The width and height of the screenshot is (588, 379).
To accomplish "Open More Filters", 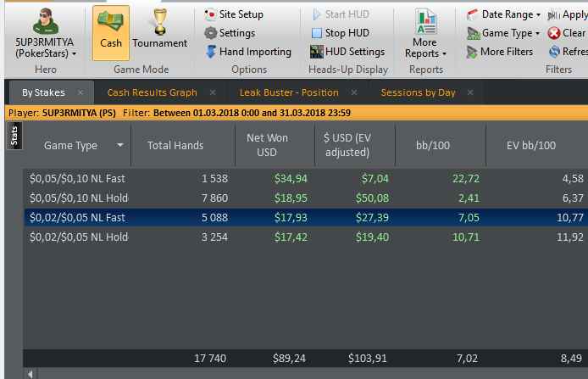I will pos(500,52).
